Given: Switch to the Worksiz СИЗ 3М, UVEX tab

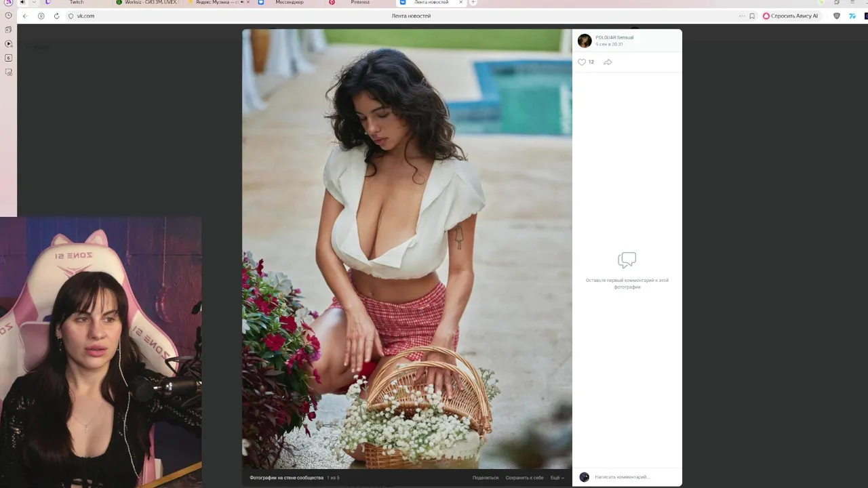Looking at the screenshot, I should [x=146, y=3].
